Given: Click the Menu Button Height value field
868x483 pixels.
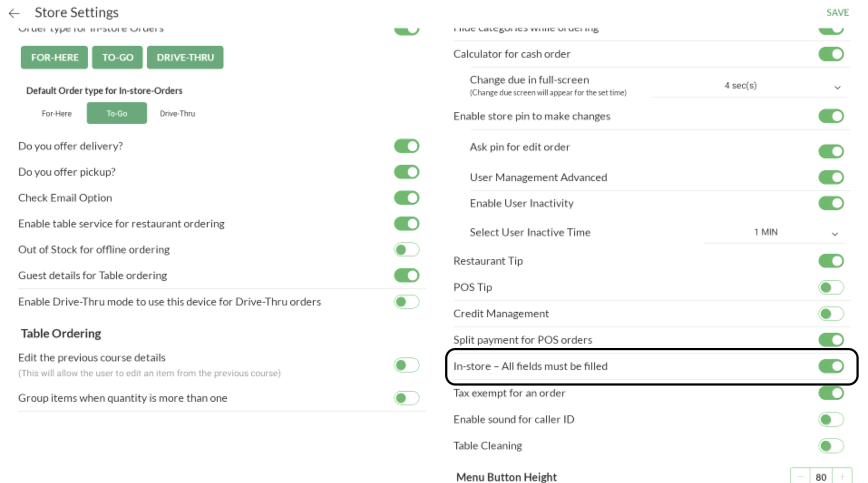Looking at the screenshot, I should pos(821,477).
